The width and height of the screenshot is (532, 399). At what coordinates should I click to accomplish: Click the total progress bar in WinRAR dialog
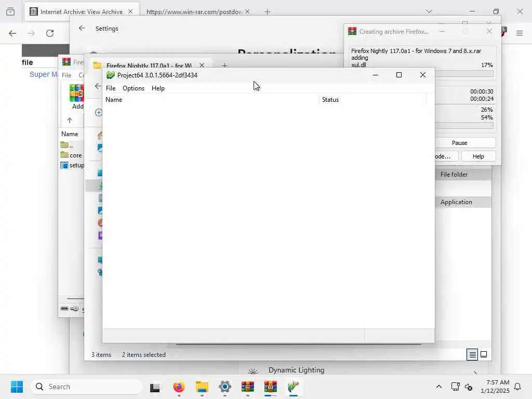click(x=464, y=126)
